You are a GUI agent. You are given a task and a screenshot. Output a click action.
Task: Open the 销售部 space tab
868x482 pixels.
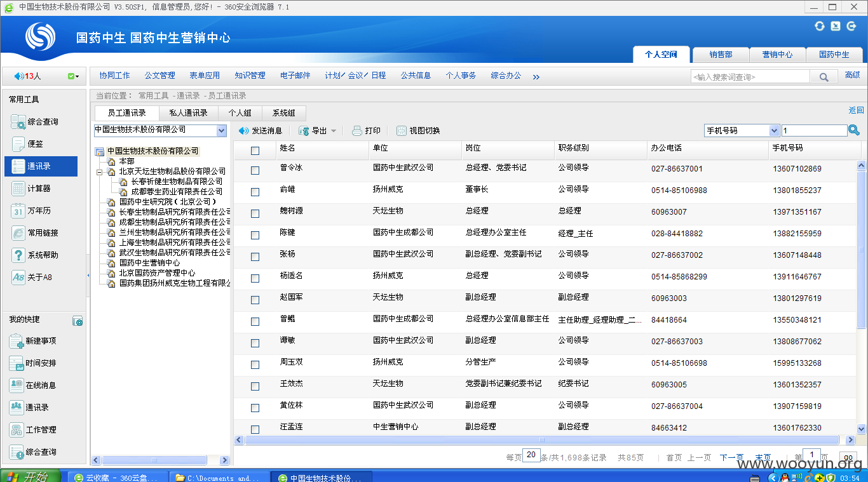click(x=721, y=55)
